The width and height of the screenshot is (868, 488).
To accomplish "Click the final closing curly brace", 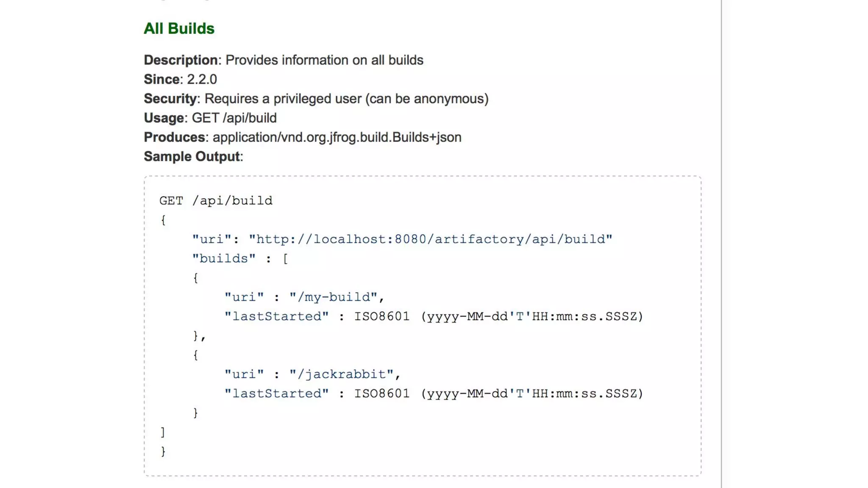I will (163, 452).
